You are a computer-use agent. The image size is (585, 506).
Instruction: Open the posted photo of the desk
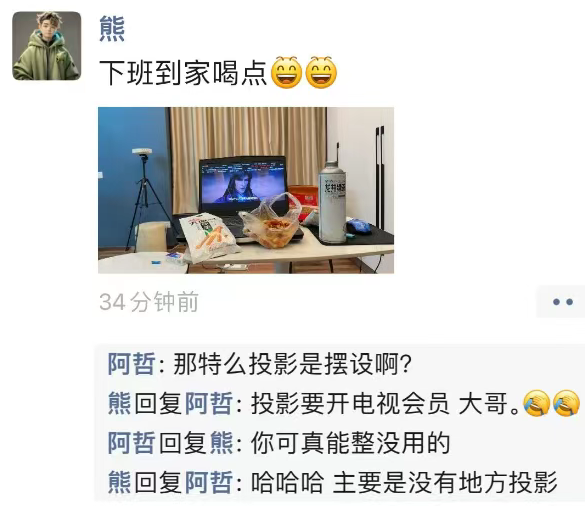coord(246,190)
